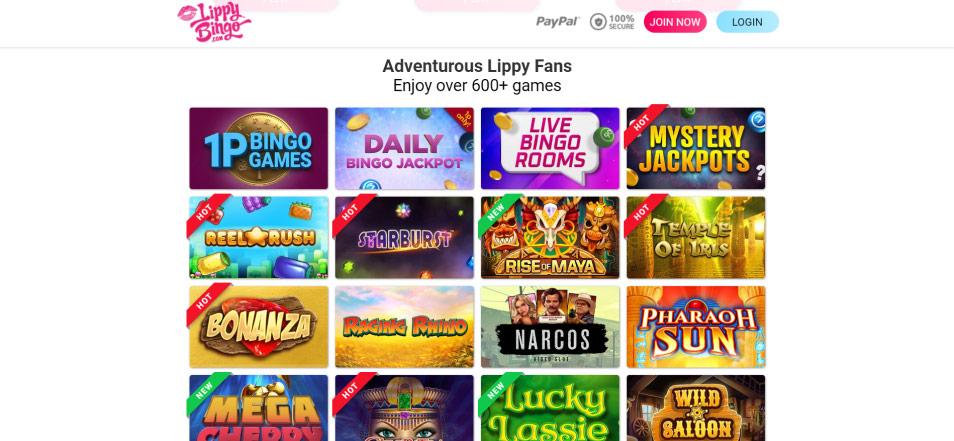Click the PayPal logo in header
This screenshot has height=441, width=954.
pyautogui.click(x=558, y=22)
